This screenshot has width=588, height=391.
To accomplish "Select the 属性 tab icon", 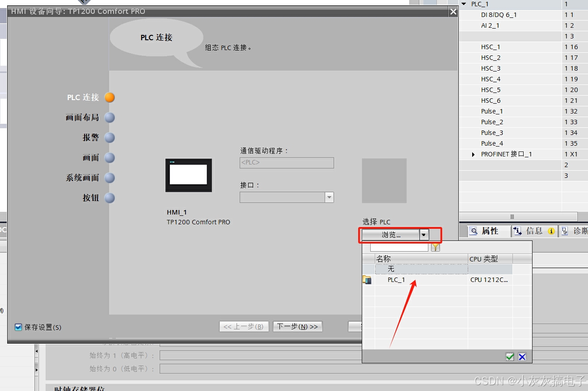I will click(x=474, y=231).
